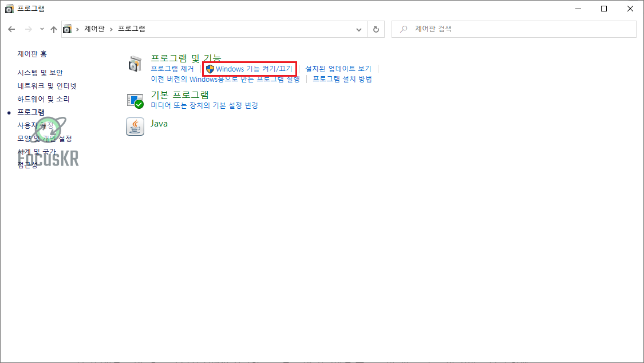The width and height of the screenshot is (644, 363).
Task: Click the 프로그램 및 기능 icon
Action: [135, 65]
